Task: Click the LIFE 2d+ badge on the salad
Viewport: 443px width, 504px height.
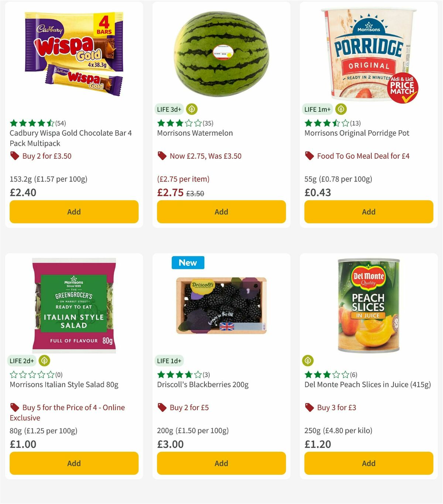Action: [22, 360]
